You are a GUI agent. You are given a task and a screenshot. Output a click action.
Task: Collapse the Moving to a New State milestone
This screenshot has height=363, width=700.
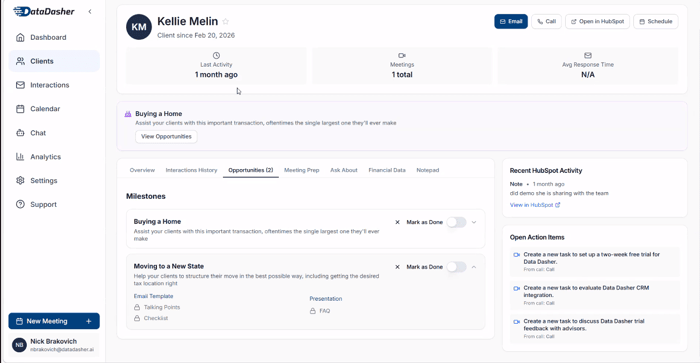tap(474, 267)
